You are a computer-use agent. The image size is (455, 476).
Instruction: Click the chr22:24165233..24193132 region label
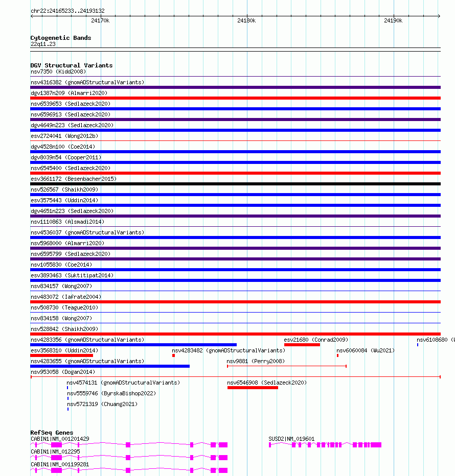pyautogui.click(x=67, y=11)
